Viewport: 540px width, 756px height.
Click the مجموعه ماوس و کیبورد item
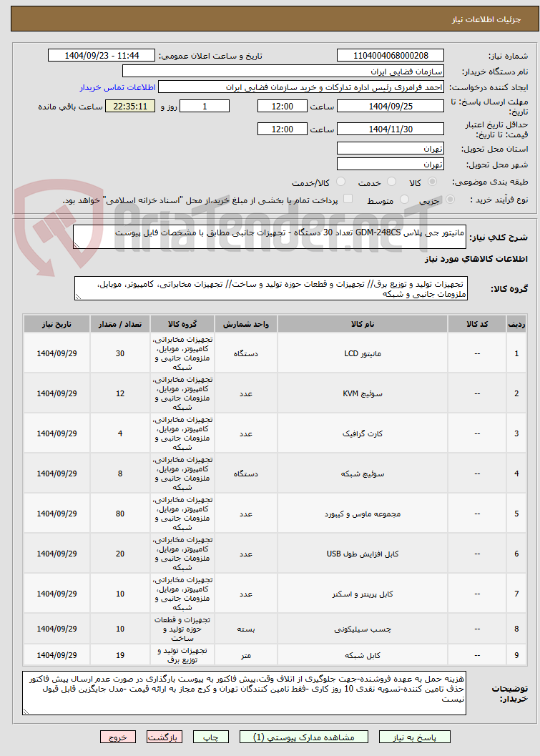point(363,514)
